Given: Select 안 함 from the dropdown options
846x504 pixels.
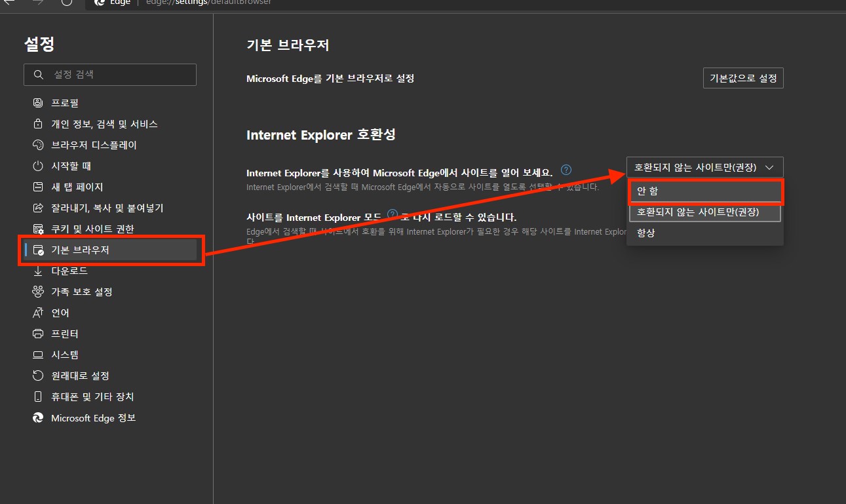Looking at the screenshot, I should pos(704,191).
